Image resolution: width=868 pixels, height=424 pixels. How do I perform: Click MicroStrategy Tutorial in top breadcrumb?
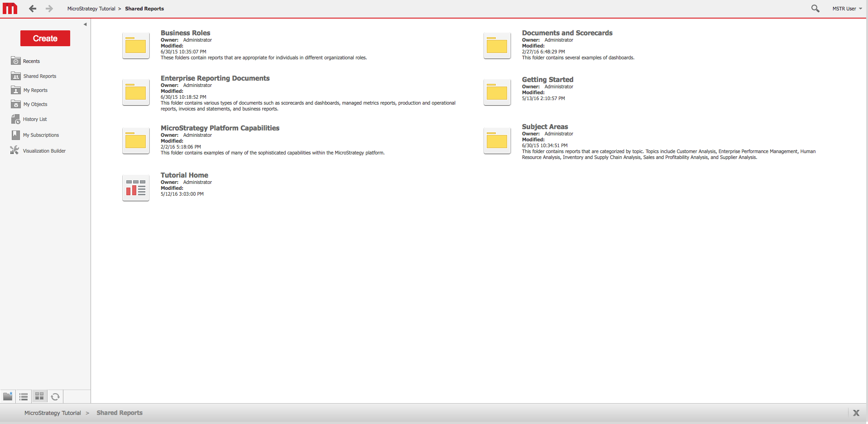(x=91, y=9)
